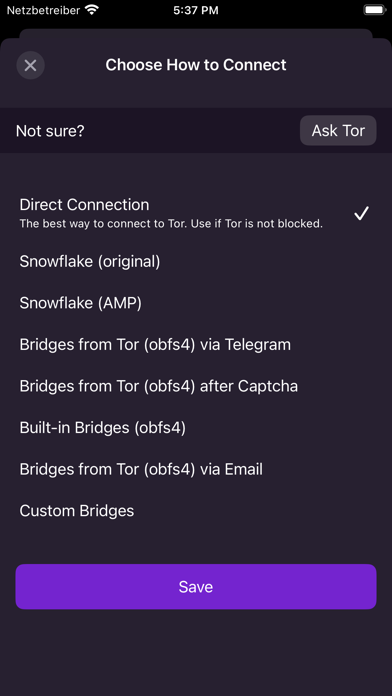Image resolution: width=392 pixels, height=696 pixels.
Task: Select Bridges from Tor after Captcha
Action: 196,386
